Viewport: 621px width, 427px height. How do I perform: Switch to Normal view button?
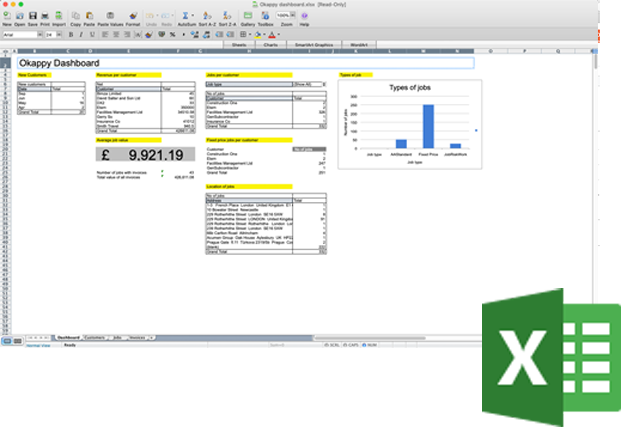point(7,341)
